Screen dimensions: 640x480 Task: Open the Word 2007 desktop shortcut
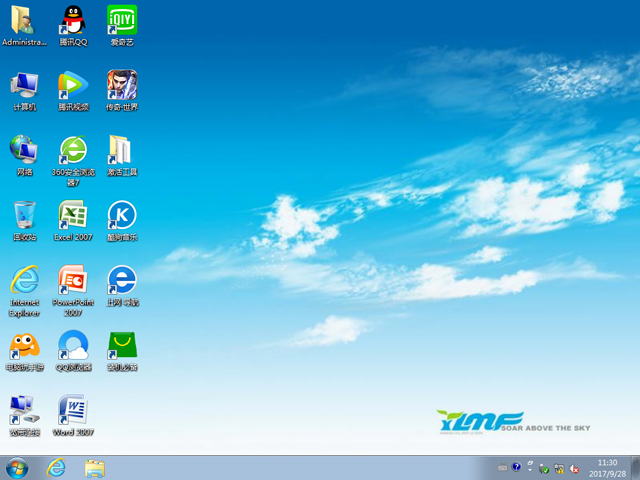click(x=72, y=411)
